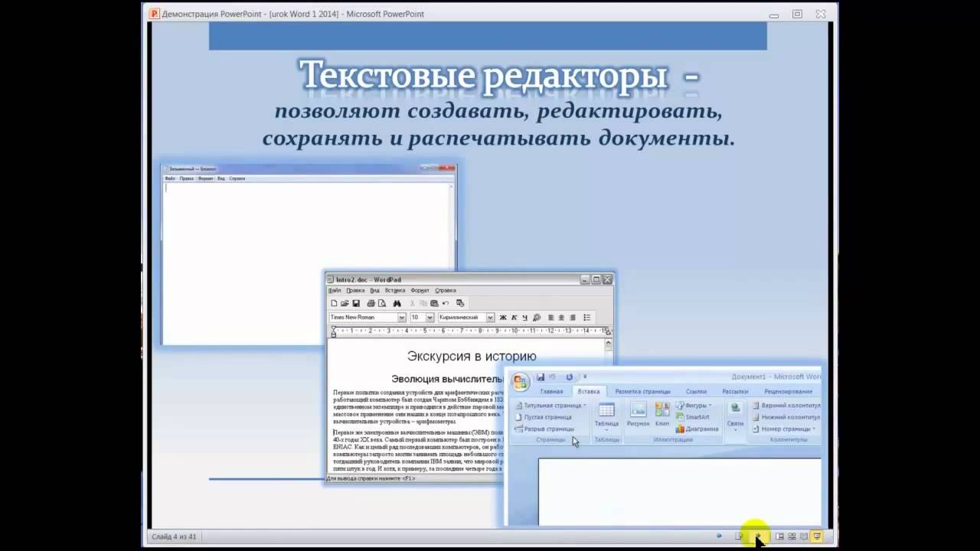Screen dimensions: 980x551
Task: Activate Normal view button in status bar
Action: [779, 536]
